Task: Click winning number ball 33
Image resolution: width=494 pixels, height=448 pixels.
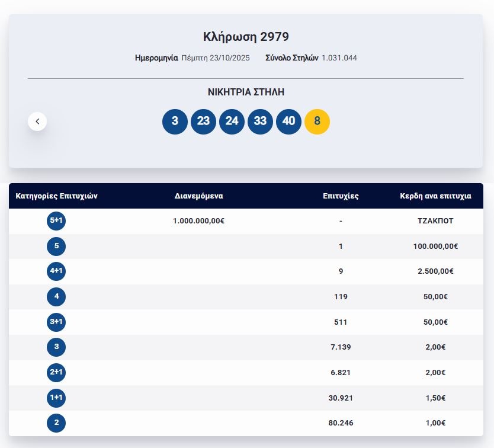Action: click(x=260, y=121)
